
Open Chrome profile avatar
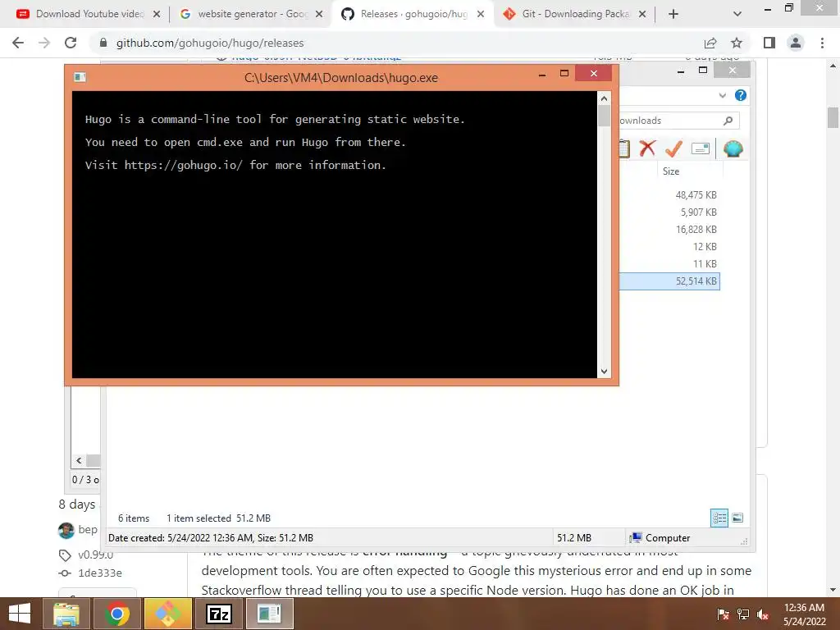pyautogui.click(x=796, y=43)
